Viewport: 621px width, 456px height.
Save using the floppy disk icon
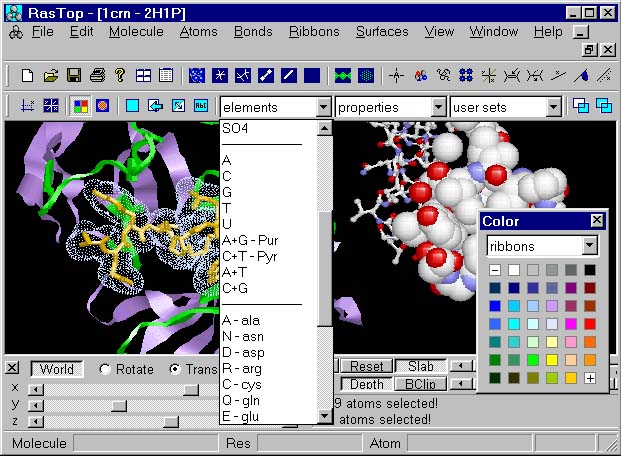click(74, 75)
